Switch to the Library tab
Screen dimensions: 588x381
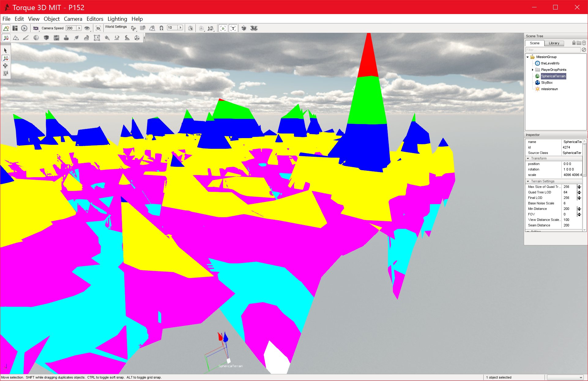554,43
